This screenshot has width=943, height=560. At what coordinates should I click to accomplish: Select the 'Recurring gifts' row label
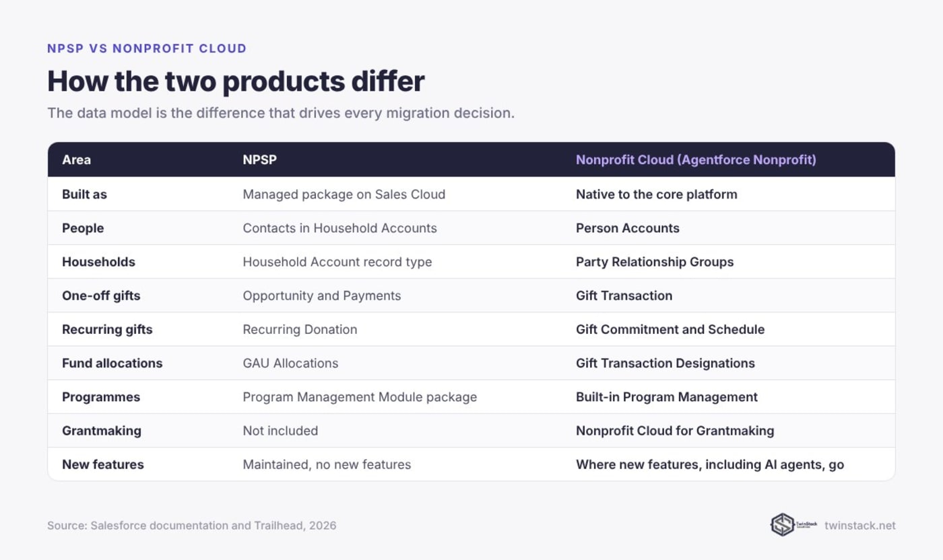107,329
